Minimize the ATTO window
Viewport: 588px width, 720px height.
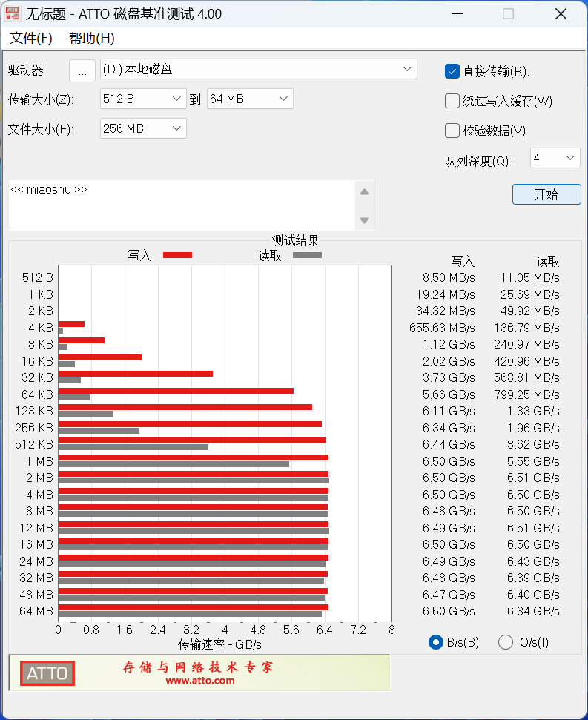coord(457,14)
